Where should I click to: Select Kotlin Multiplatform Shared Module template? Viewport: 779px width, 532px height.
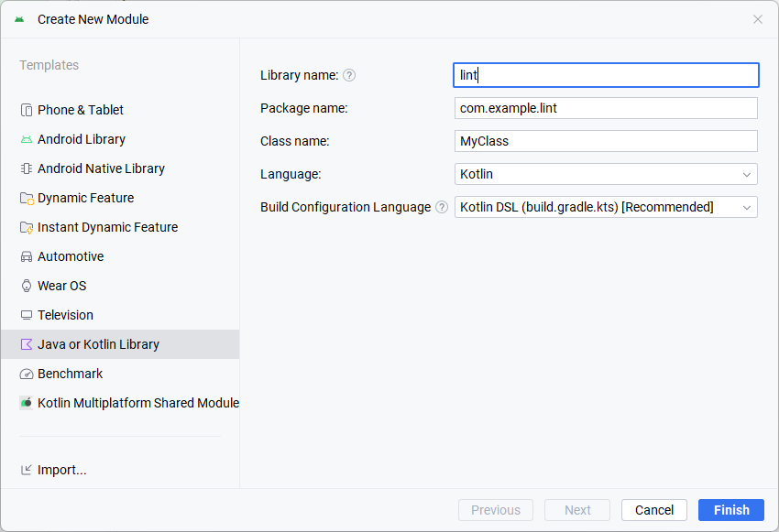point(137,403)
